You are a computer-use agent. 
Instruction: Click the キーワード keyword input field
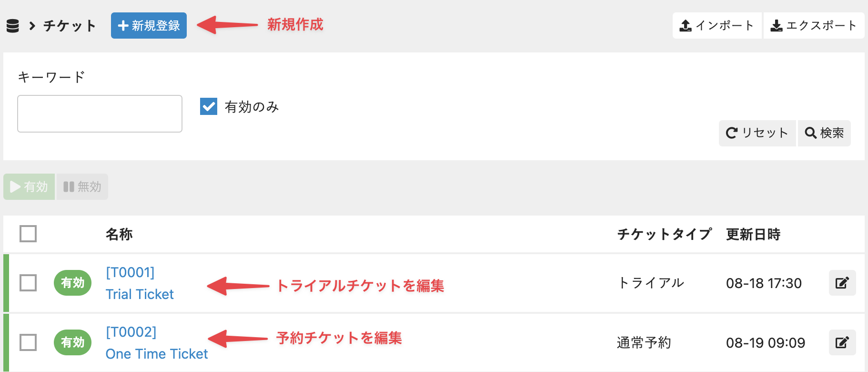100,114
